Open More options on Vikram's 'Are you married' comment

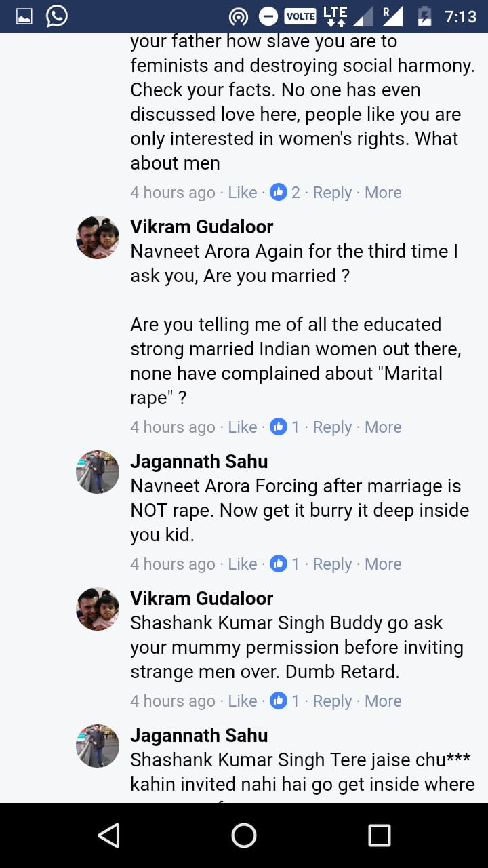coord(383,427)
